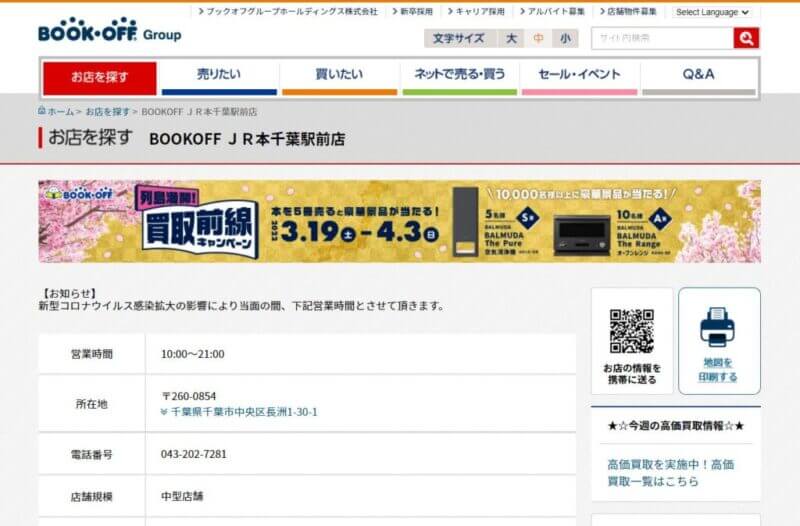This screenshot has width=800, height=526.
Task: Click the 地図を印刷する link
Action: (718, 370)
